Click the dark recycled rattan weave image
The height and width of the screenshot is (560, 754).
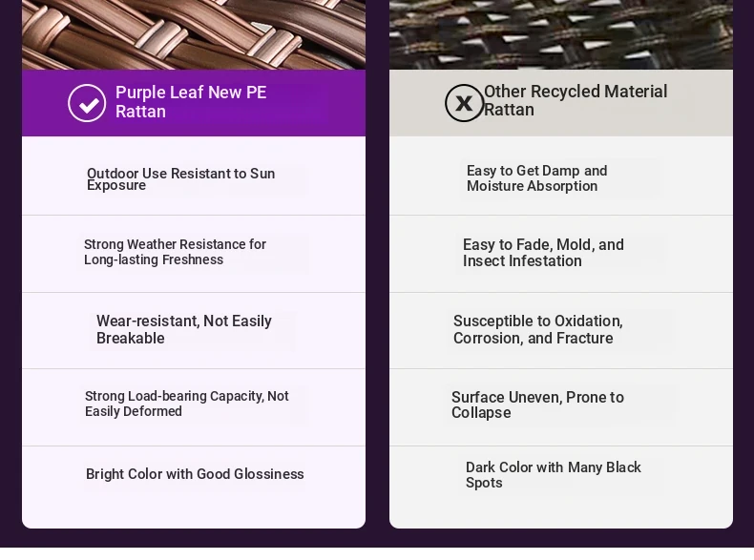click(561, 34)
